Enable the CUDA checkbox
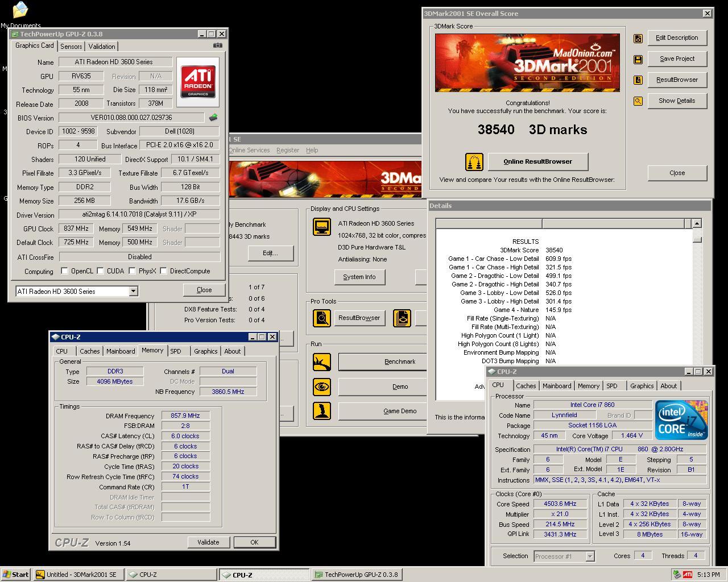This screenshot has width=728, height=582. click(x=100, y=271)
